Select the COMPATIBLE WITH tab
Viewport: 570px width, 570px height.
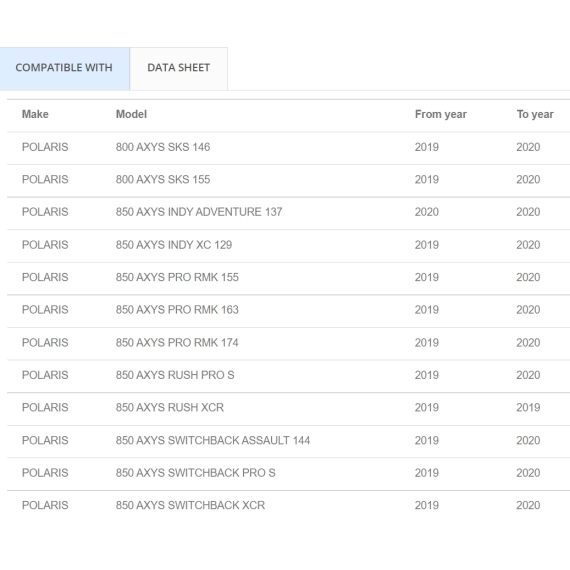tap(64, 68)
